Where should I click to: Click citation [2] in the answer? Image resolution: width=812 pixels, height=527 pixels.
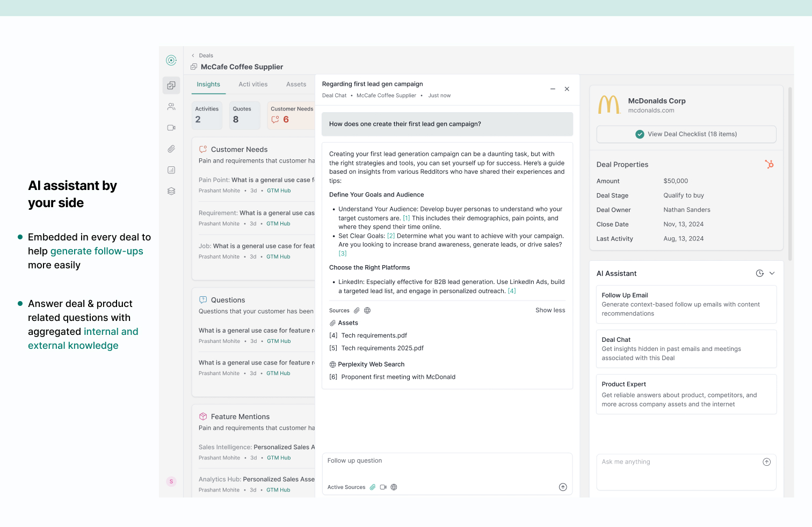[391, 236]
